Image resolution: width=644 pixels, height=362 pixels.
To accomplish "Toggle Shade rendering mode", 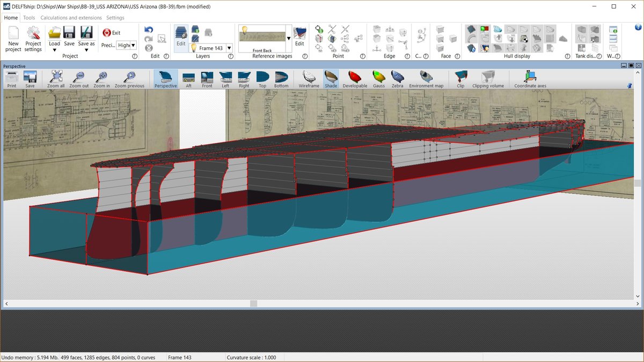I will pyautogui.click(x=331, y=78).
